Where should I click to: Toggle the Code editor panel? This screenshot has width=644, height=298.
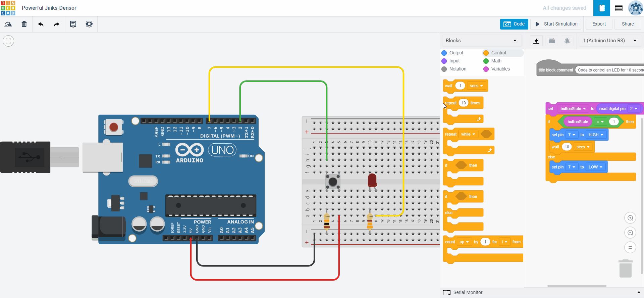(x=514, y=24)
